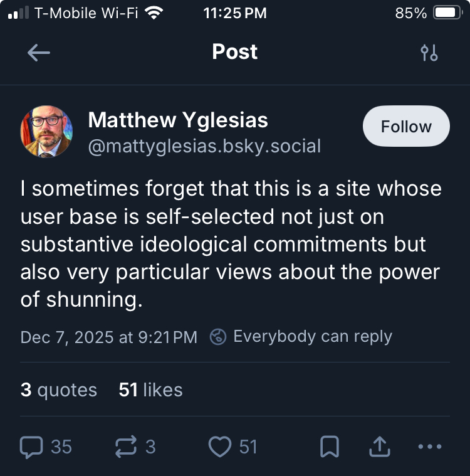Tap the battery icon in status bar
Image resolution: width=470 pixels, height=476 pixels.
(x=447, y=13)
